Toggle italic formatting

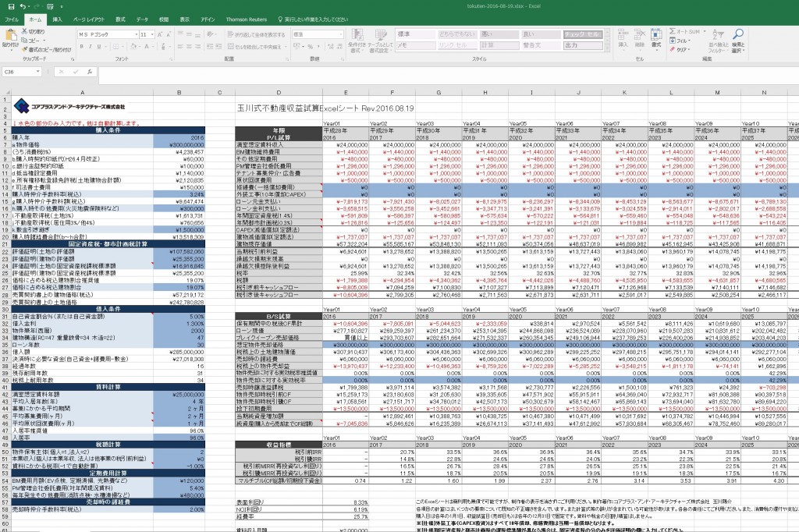point(91,46)
